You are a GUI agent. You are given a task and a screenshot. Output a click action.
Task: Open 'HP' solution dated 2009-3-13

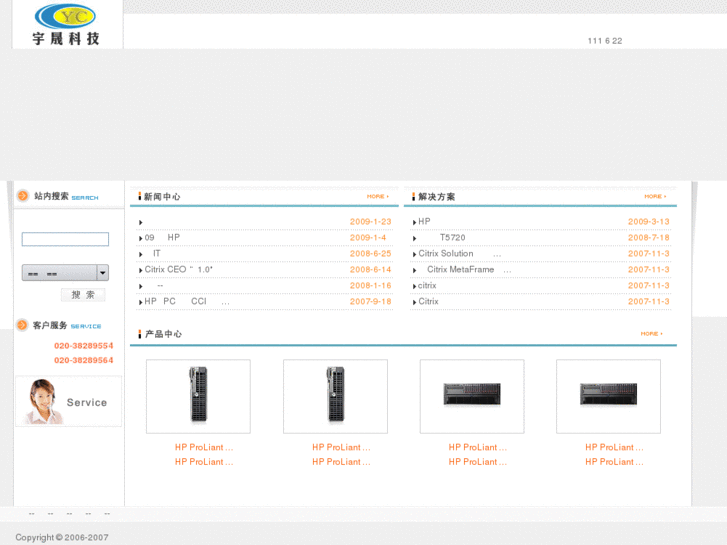coord(424,221)
